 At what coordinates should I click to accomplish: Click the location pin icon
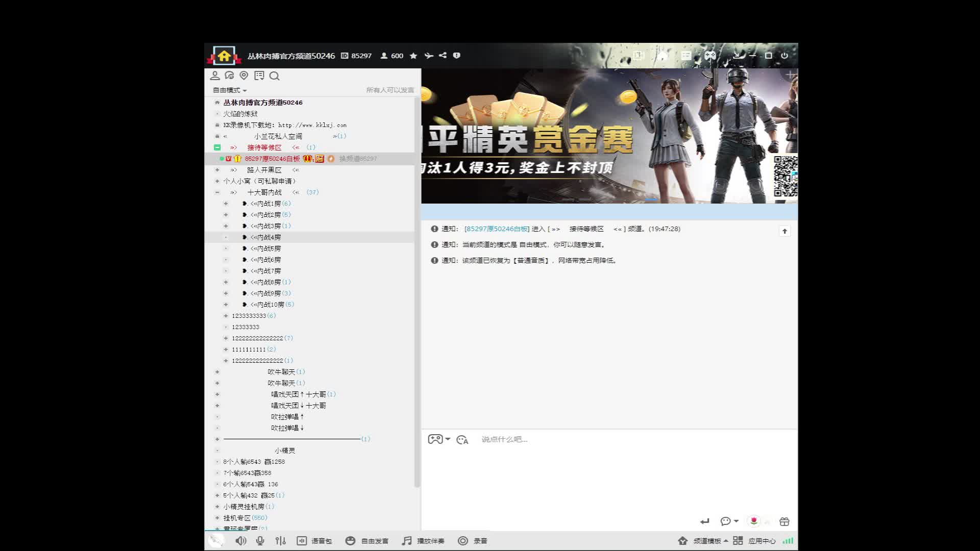pyautogui.click(x=244, y=76)
